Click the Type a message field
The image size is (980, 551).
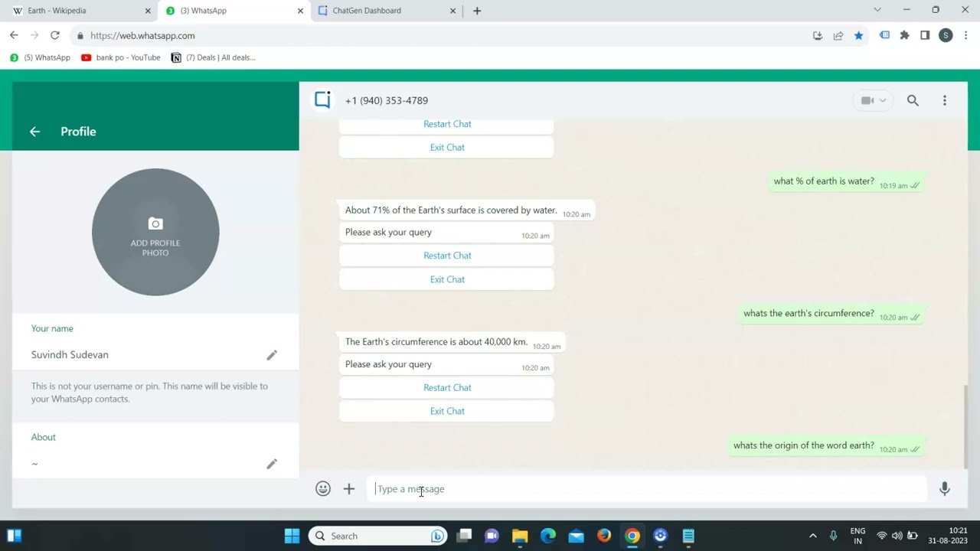[646, 489]
